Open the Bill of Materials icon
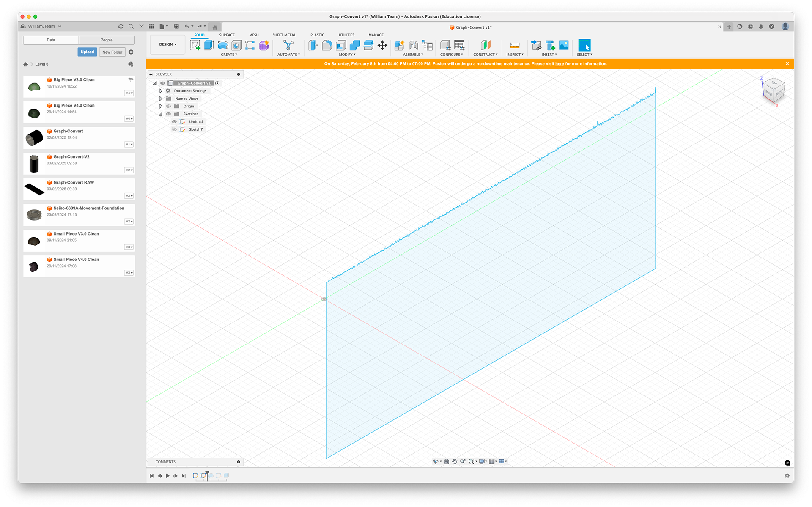Screen dimensions: 812x507 pos(428,45)
